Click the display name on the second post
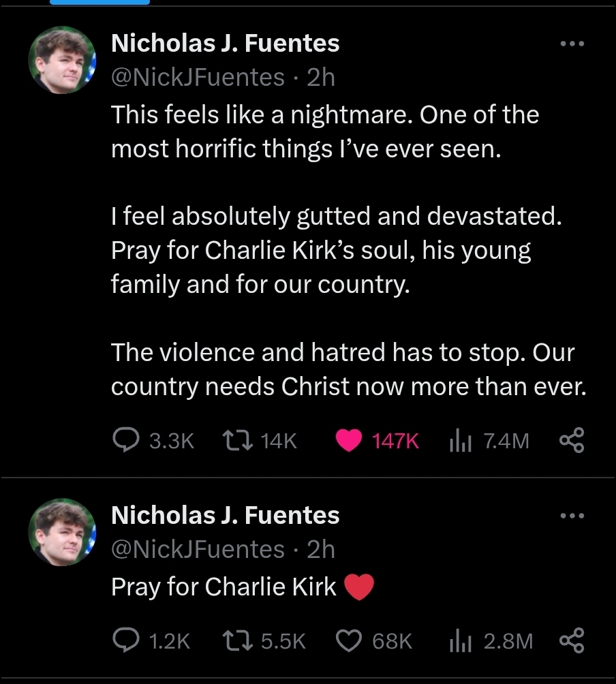This screenshot has height=684, width=616. (225, 516)
